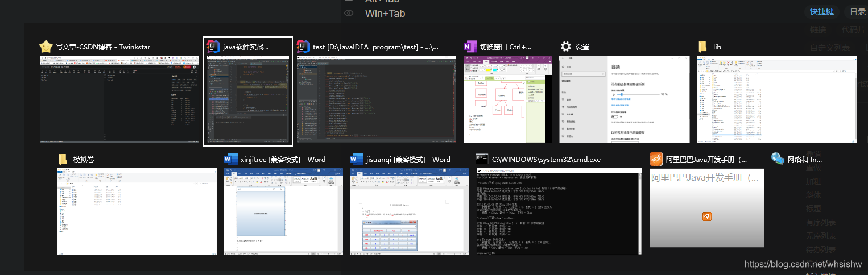The image size is (868, 275).
Task: Click the small orange icon inside the PDF preview
Action: tap(706, 216)
